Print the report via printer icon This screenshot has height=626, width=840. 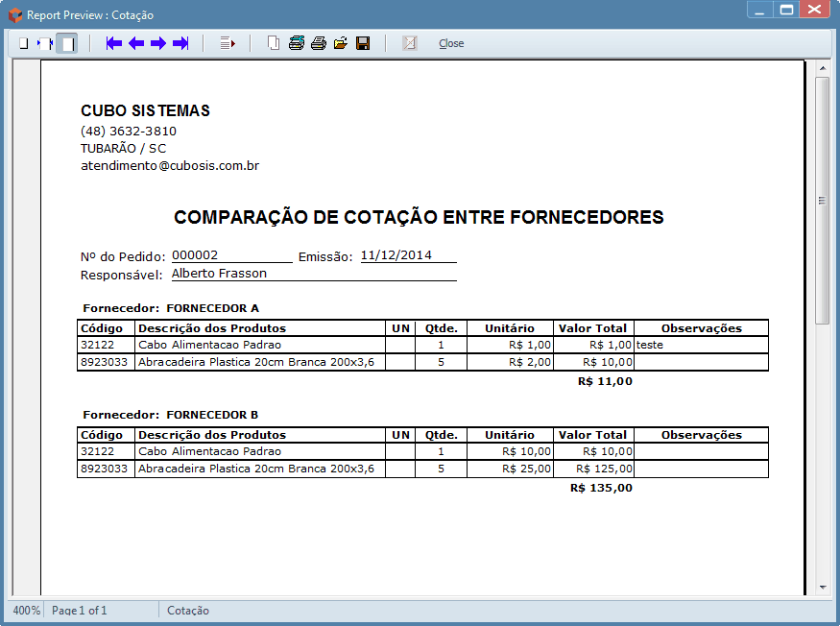pyautogui.click(x=319, y=43)
